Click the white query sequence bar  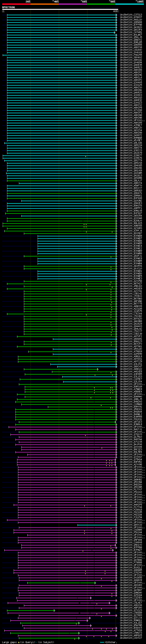pyautogui.click(x=60, y=9)
